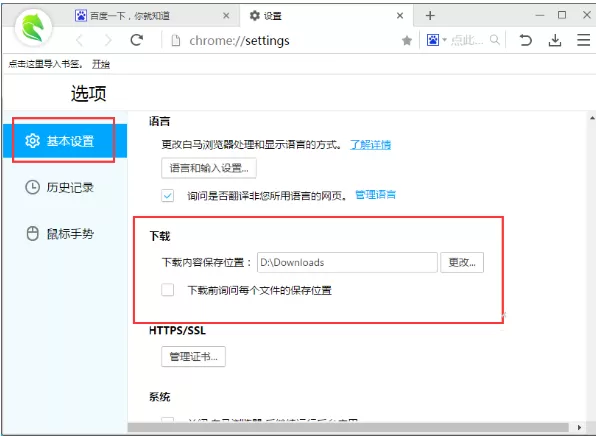Click the undo closed tab icon
The width and height of the screenshot is (596, 436).
pyautogui.click(x=526, y=40)
